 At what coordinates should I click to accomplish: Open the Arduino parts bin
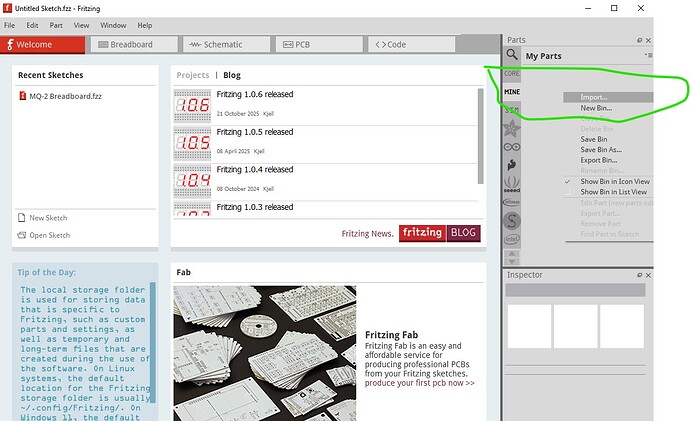(x=512, y=146)
